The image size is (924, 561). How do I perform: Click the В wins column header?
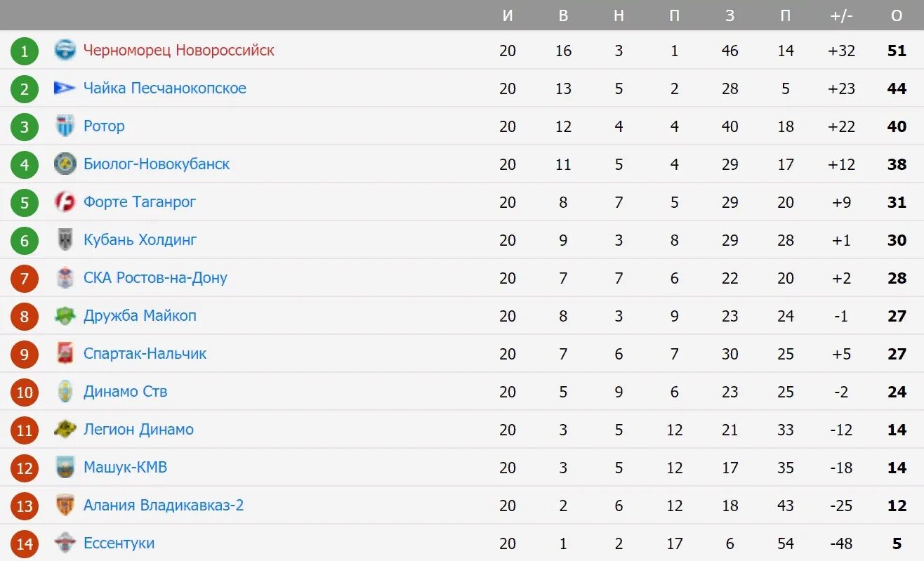click(563, 16)
